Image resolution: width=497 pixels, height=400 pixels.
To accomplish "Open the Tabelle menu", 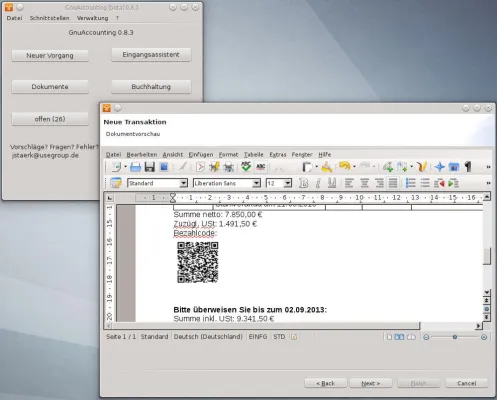I will [x=253, y=155].
